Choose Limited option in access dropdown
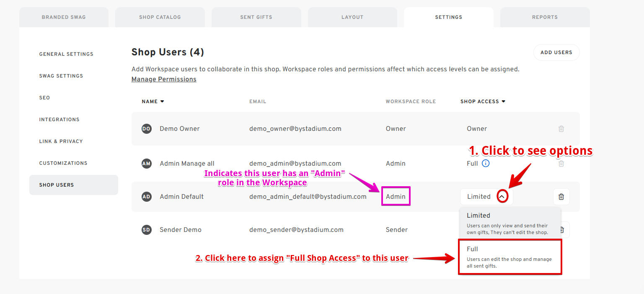Viewport: 644px width, 294px height. [510, 223]
